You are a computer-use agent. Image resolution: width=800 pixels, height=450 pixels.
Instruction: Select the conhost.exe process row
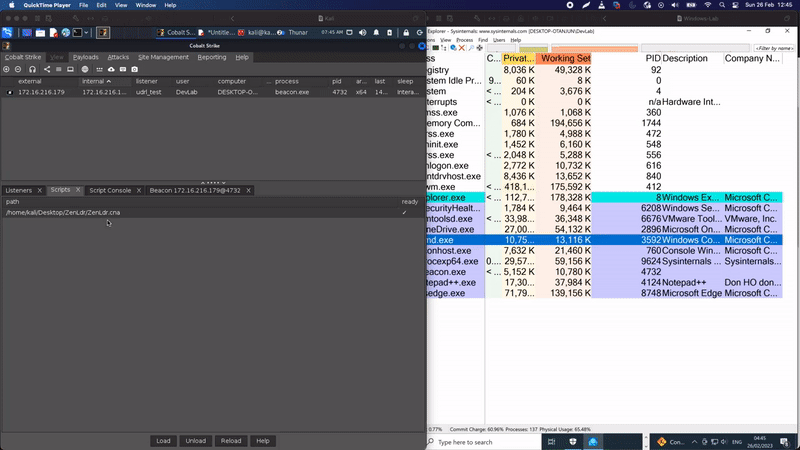click(604, 251)
